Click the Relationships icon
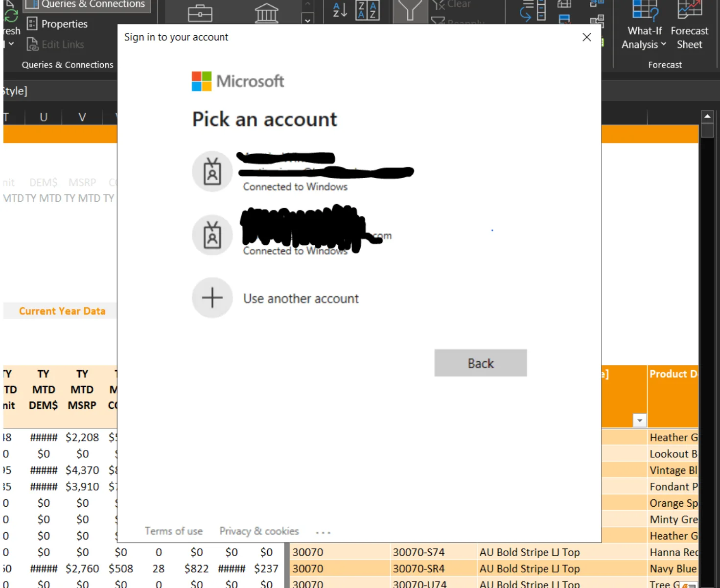The image size is (720, 588). coord(597,21)
